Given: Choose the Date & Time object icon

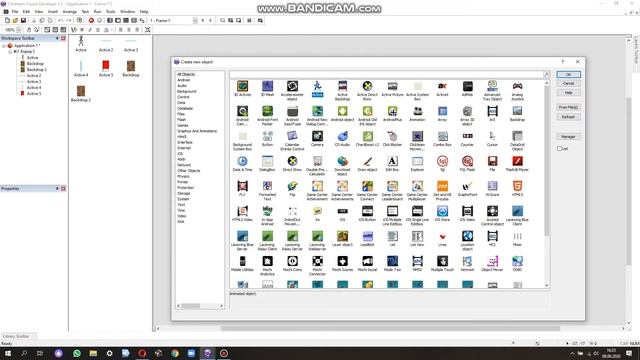Looking at the screenshot, I should click(242, 161).
